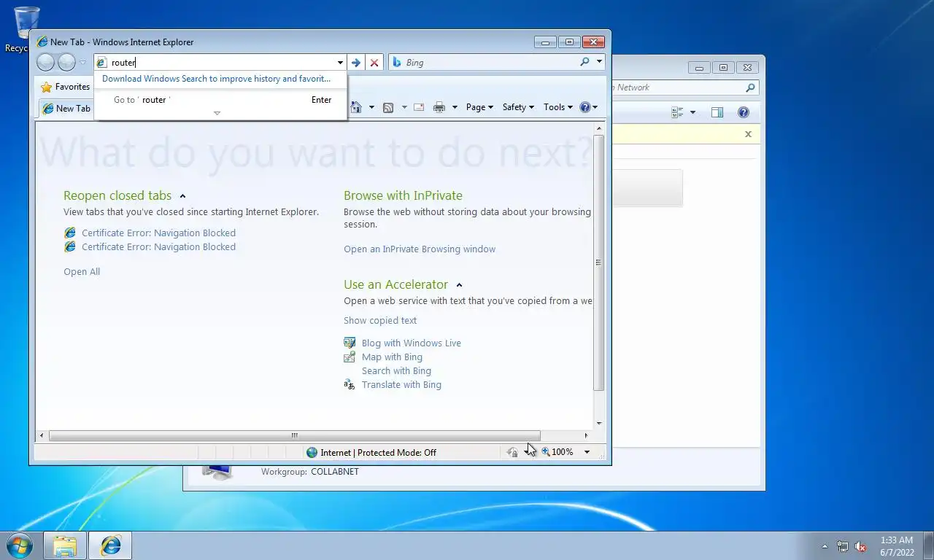Toggle the preview pane in Explorer window
The height and width of the screenshot is (560, 934).
717,112
